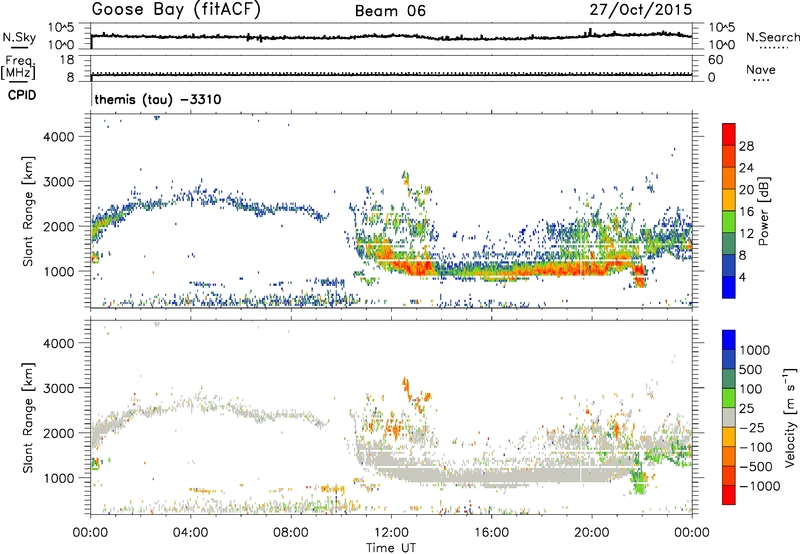Click the blue bottom of the power colorbar

pos(729,287)
